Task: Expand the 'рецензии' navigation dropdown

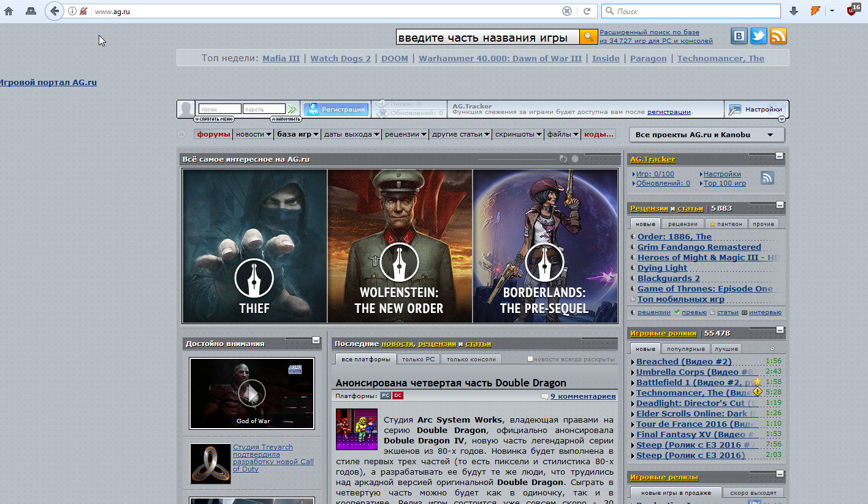Action: tap(406, 134)
